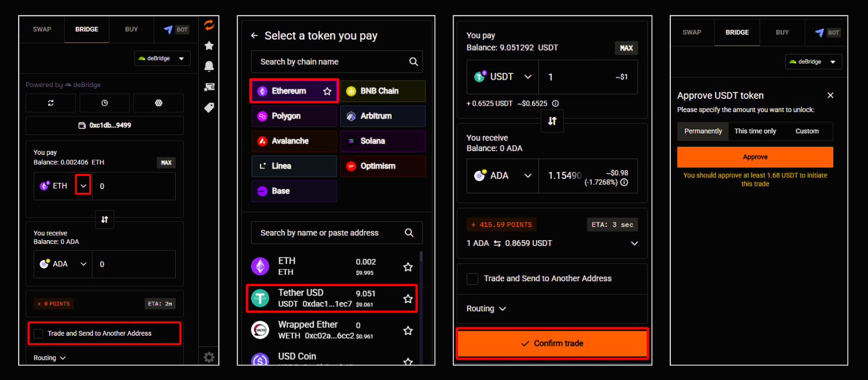Expand the 1 ADA rate details chevron
Image resolution: width=868 pixels, height=380 pixels.
(635, 243)
